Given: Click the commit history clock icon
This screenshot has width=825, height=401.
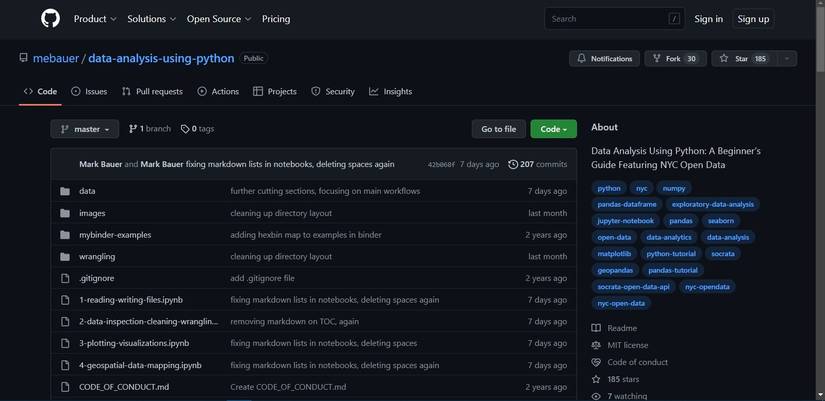Looking at the screenshot, I should click(x=513, y=164).
